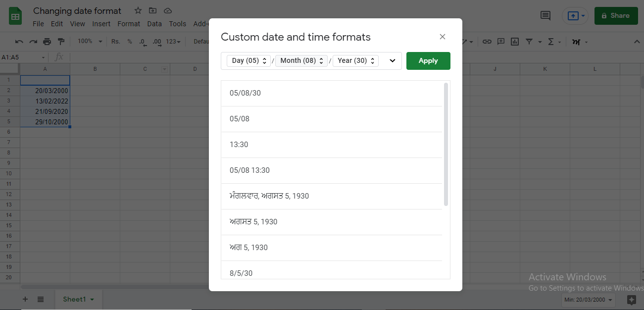Click the format list scrollbar

[x=446, y=144]
